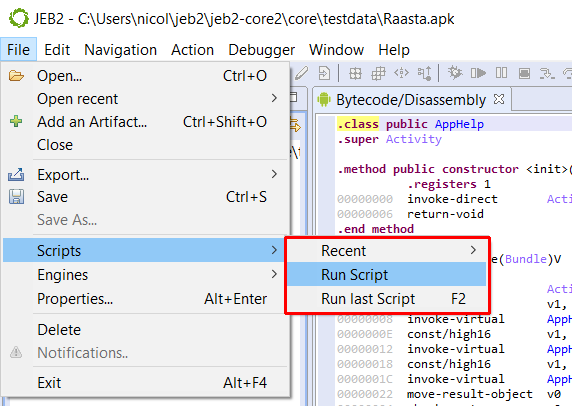Click the Stop/Terminate debugger toolbar icon
Viewport: 572px width, 406px height.
click(524, 73)
